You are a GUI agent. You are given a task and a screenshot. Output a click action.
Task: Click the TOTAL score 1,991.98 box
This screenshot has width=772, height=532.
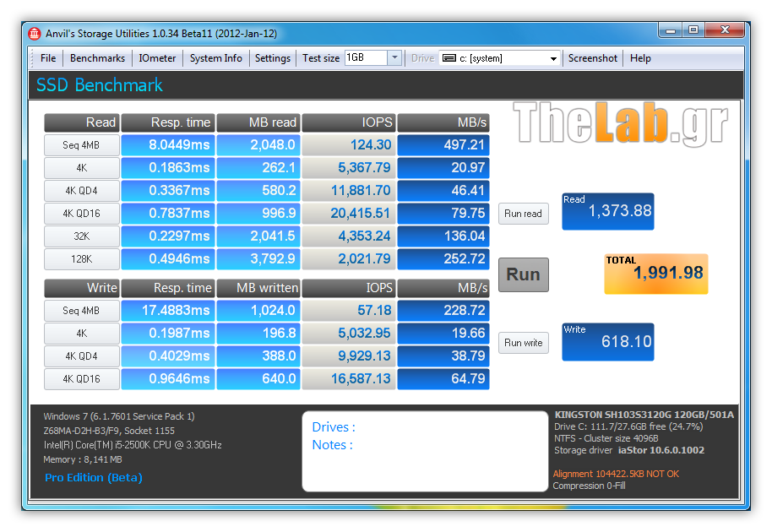(655, 274)
